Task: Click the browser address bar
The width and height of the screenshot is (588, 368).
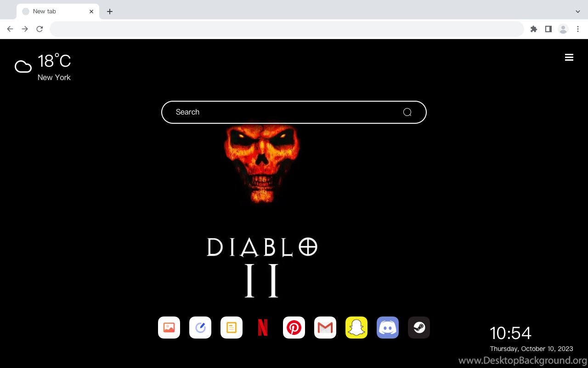Action: tap(287, 29)
